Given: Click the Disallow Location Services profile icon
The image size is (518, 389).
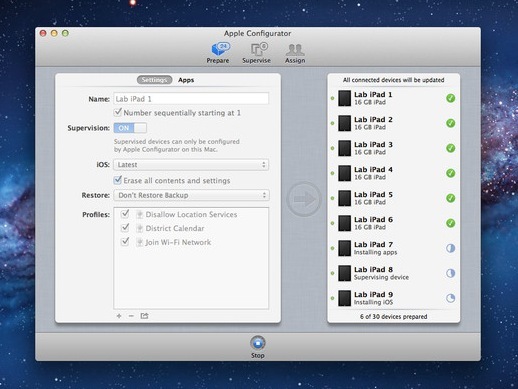Looking at the screenshot, I should pos(140,215).
